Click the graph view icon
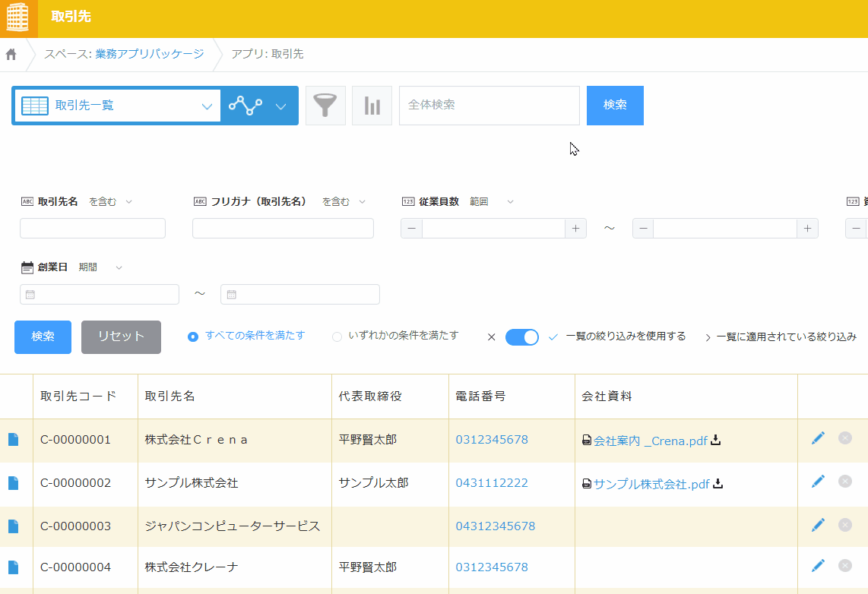868x594 pixels. click(246, 105)
